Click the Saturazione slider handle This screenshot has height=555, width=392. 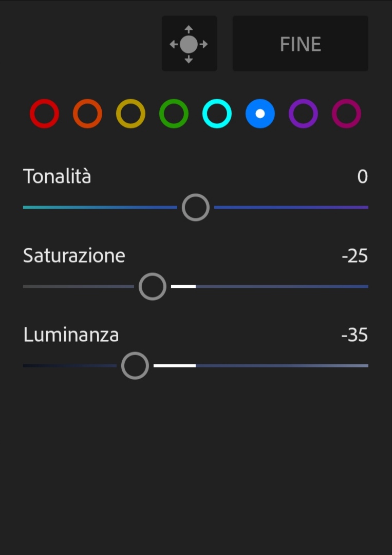coord(153,287)
